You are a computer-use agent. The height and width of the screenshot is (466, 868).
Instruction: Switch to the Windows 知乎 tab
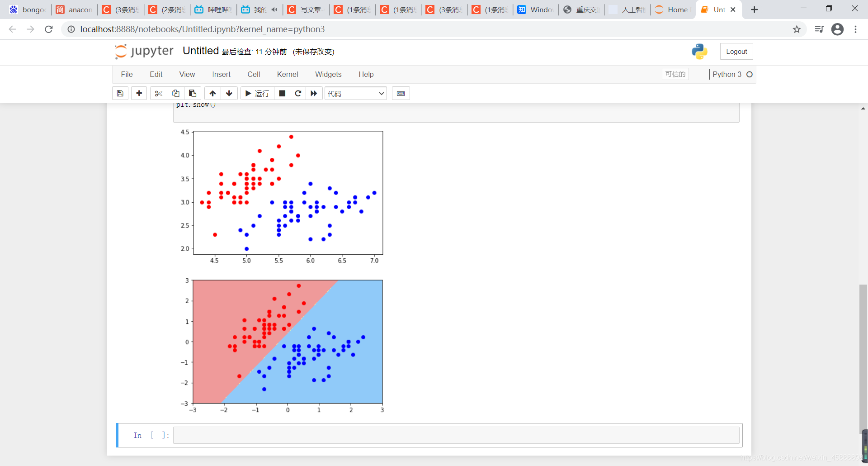(536, 10)
